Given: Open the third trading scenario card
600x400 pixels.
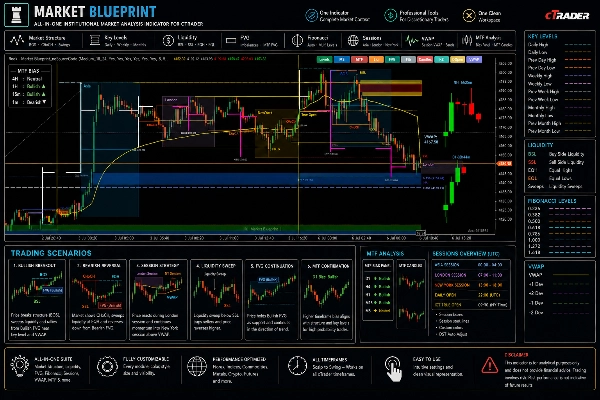Looking at the screenshot, I should pyautogui.click(x=158, y=300).
